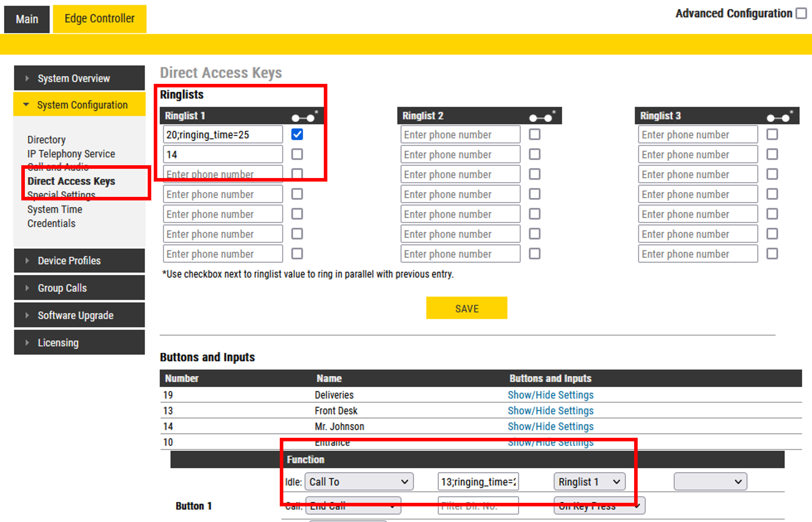Select the Edge Controller tab
Viewport: 812px width, 522px height.
99,18
